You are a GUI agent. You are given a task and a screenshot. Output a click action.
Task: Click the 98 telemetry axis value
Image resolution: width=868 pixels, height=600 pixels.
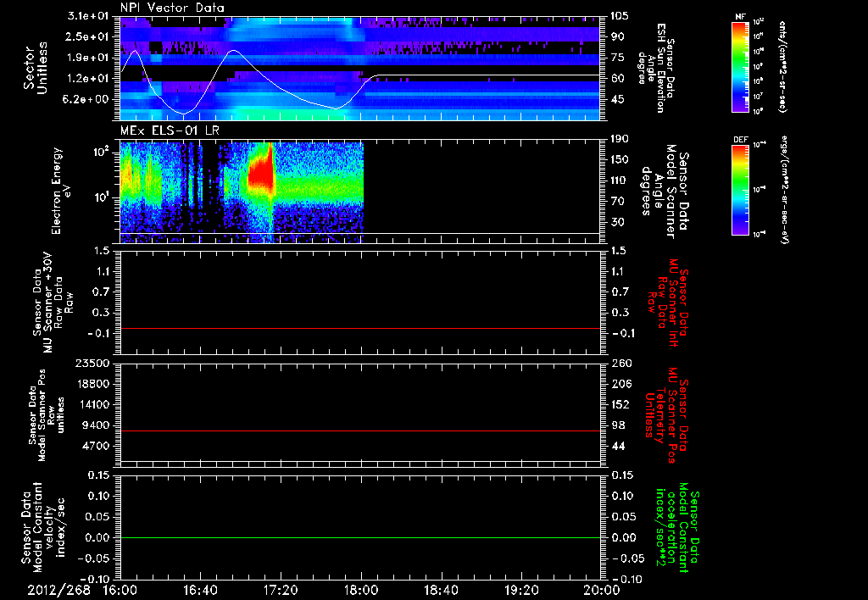point(617,425)
